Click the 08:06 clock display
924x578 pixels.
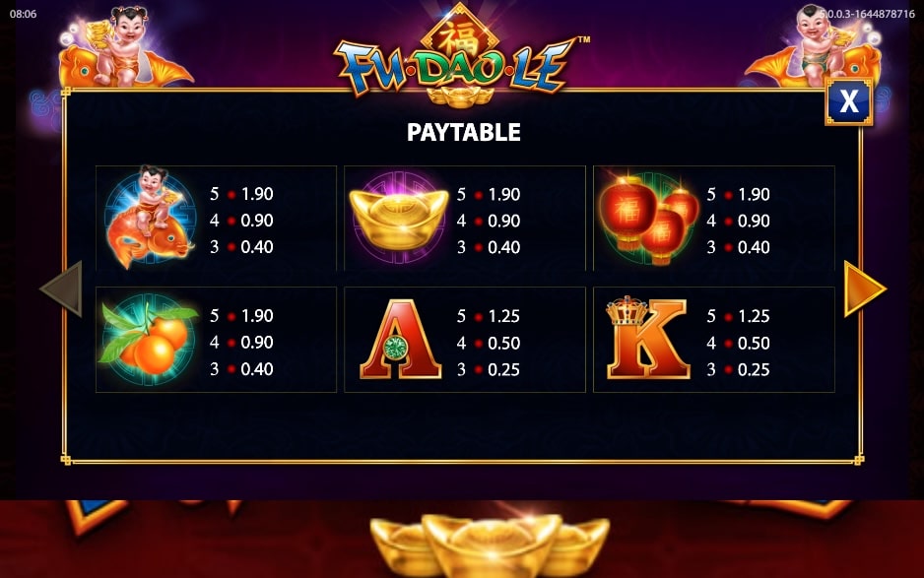pyautogui.click(x=23, y=14)
